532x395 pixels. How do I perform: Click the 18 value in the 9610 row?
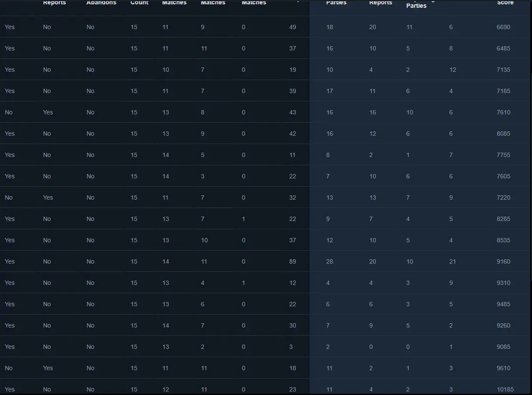(292, 368)
